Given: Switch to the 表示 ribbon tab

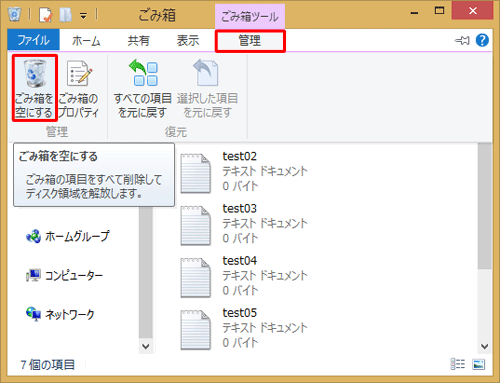Looking at the screenshot, I should pyautogui.click(x=188, y=41).
